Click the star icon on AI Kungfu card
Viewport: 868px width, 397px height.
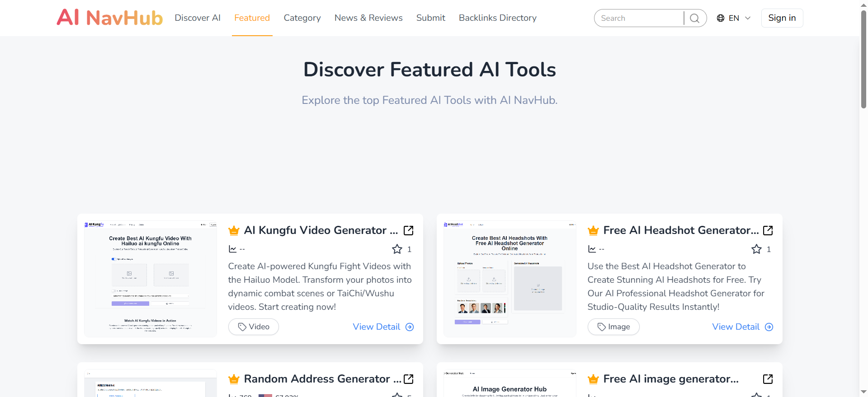pos(397,249)
